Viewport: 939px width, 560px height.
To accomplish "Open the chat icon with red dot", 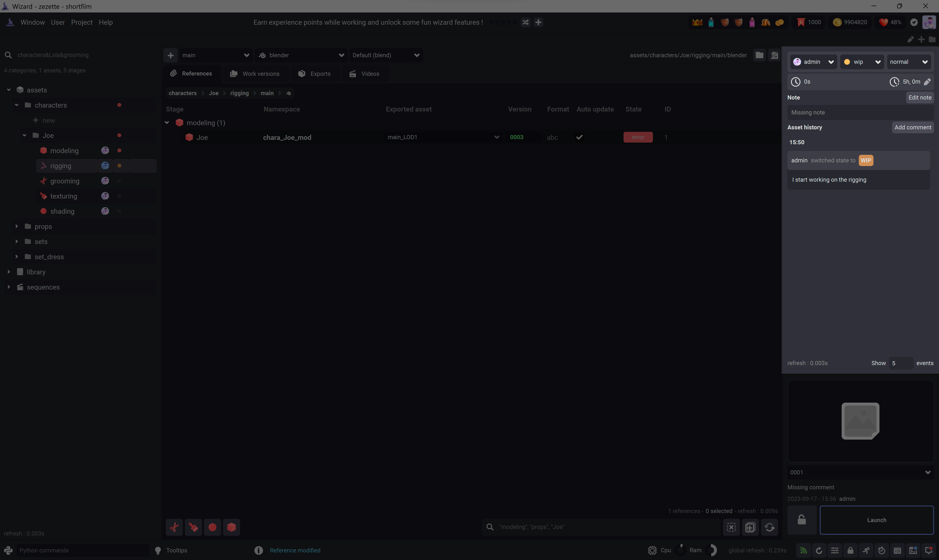I will [929, 550].
